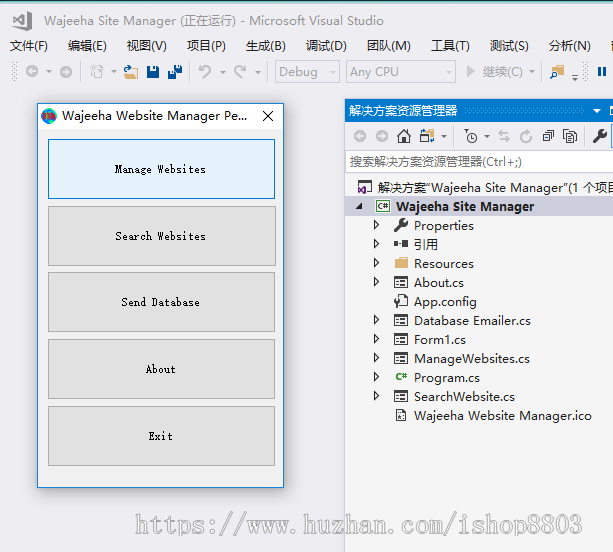
Task: Click Solution Explorer forward arrow
Action: click(x=382, y=136)
